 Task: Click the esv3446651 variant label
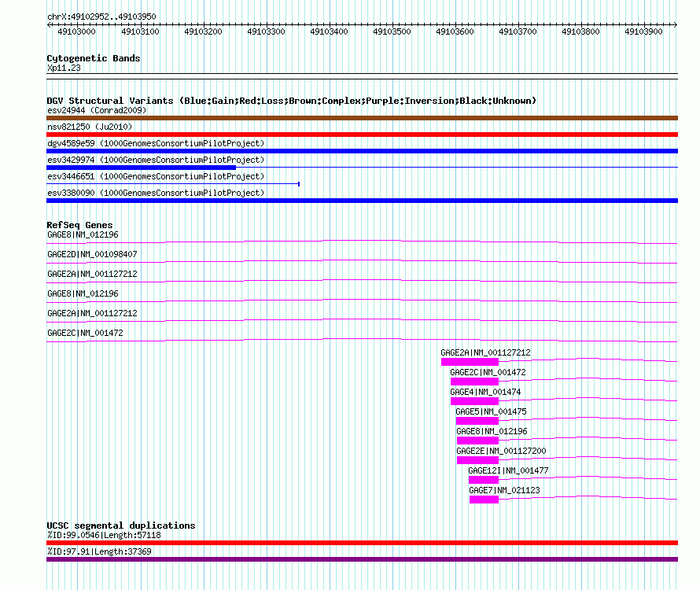click(x=156, y=176)
